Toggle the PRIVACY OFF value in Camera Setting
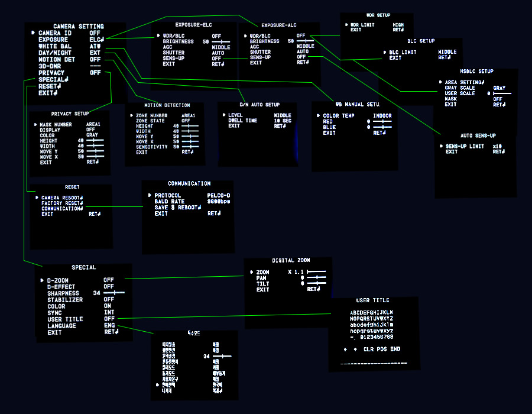Image resolution: width=532 pixels, height=414 pixels. (95, 73)
